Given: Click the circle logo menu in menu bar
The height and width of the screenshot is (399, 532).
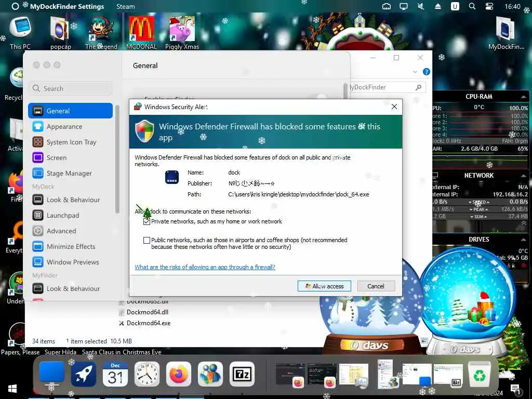Looking at the screenshot, I should click(x=15, y=6).
